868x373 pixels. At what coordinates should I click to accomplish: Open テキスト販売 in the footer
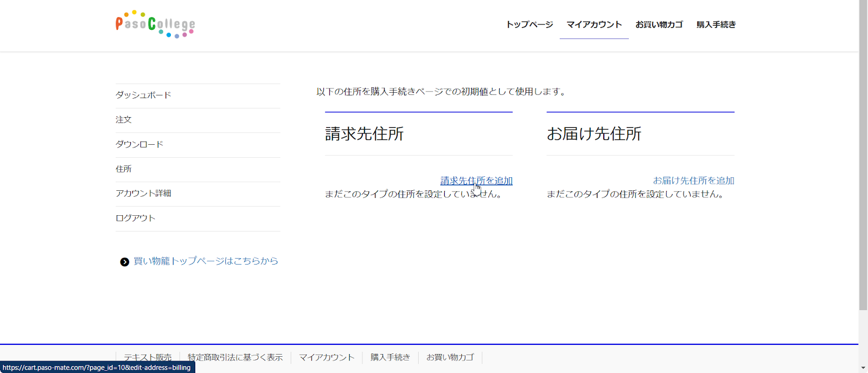coord(148,357)
